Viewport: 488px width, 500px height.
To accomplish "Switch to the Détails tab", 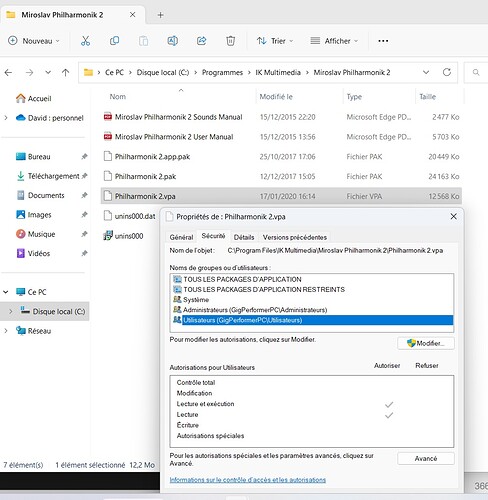I will click(x=244, y=237).
